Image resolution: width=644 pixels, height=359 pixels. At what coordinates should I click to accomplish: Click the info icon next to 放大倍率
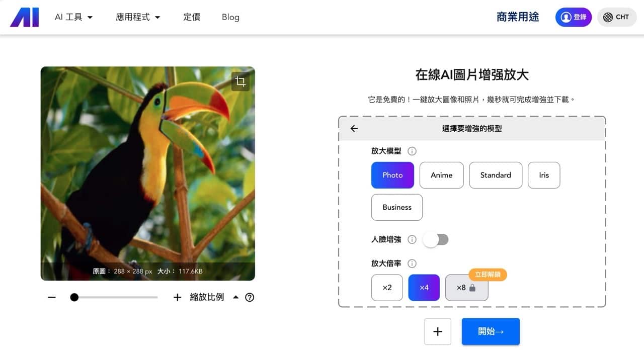tap(412, 263)
